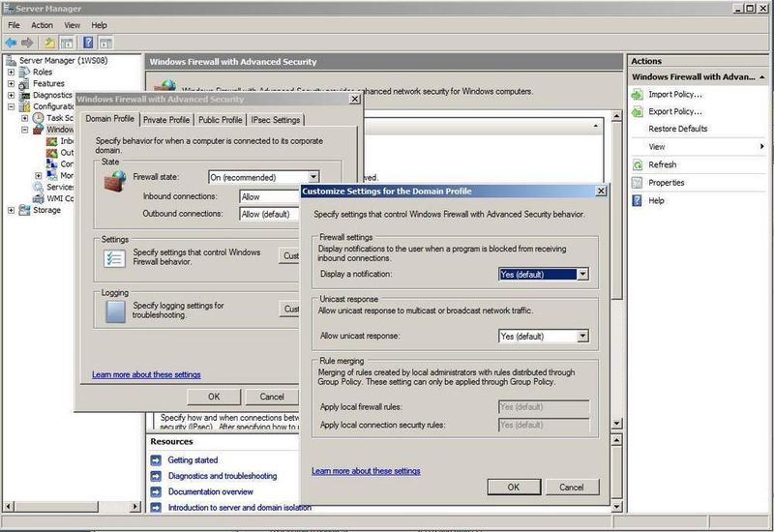Click the Export Policy icon
The width and height of the screenshot is (774, 532).
[x=638, y=111]
